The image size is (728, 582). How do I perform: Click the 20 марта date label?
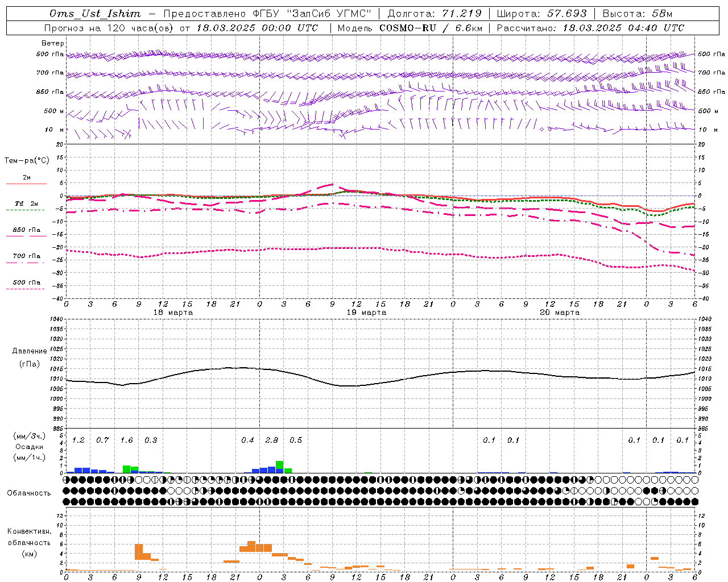[x=560, y=313]
